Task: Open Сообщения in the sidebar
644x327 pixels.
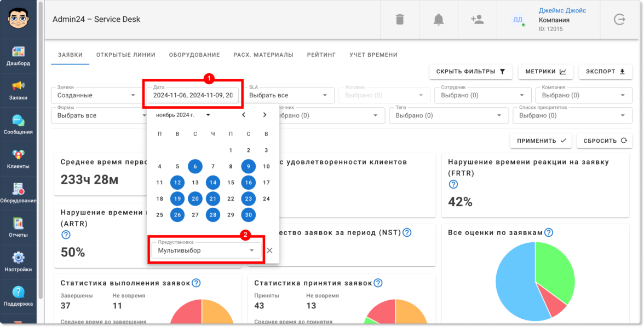Action: coord(18,125)
